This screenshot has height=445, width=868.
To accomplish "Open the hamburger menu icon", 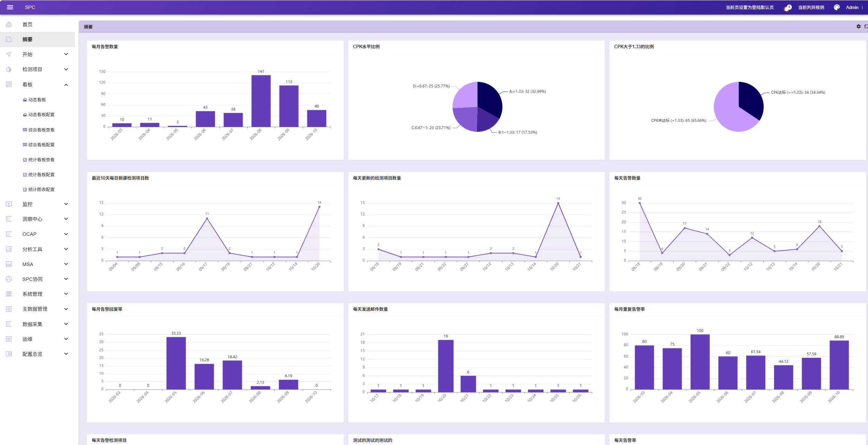I will click(10, 7).
